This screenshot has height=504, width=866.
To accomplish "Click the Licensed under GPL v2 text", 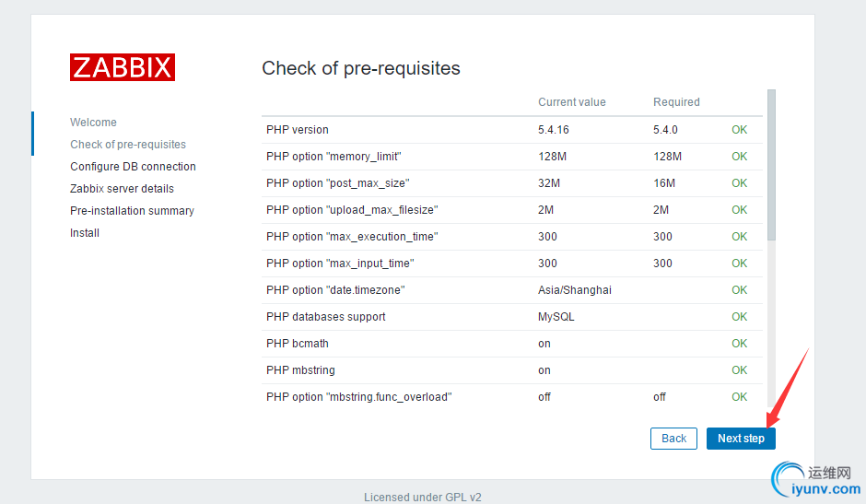I will pos(423,498).
